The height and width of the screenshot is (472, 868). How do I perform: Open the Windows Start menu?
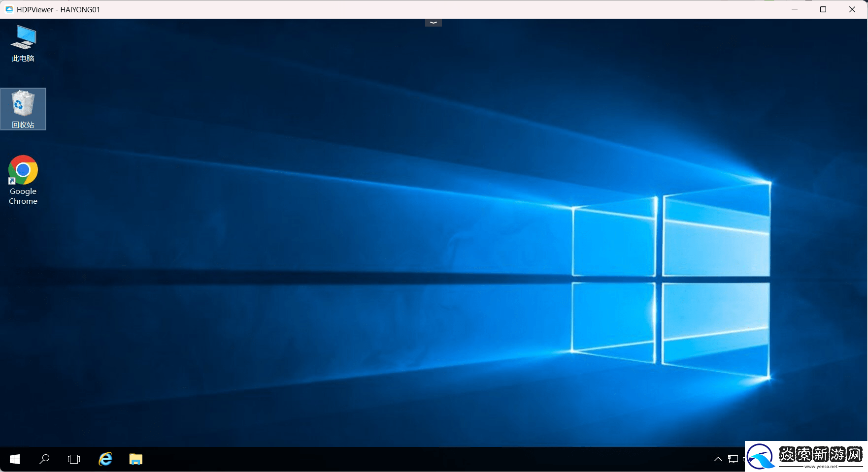click(15, 459)
